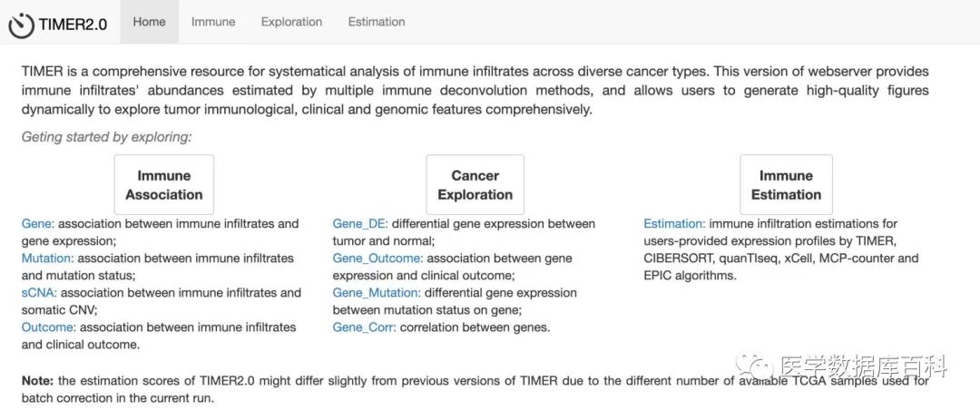Screen dimensions: 980x410
Task: Follow the Mutation link
Action: pos(46,258)
